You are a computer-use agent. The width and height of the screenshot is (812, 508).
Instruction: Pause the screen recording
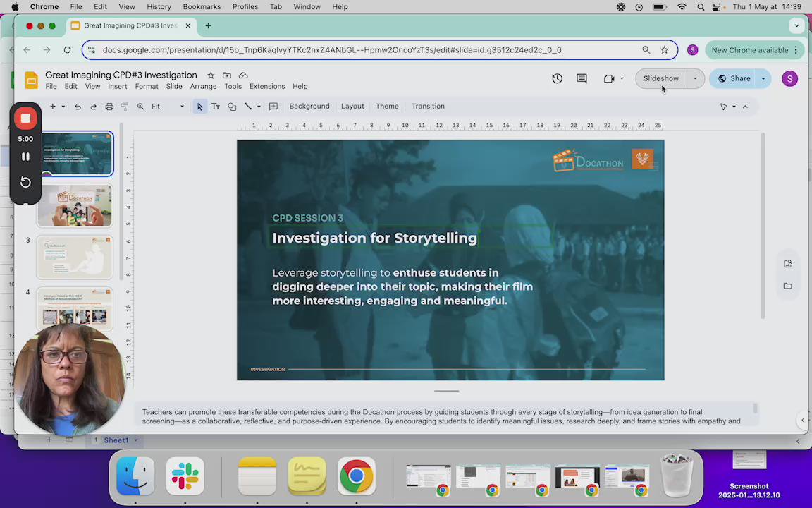click(x=25, y=157)
